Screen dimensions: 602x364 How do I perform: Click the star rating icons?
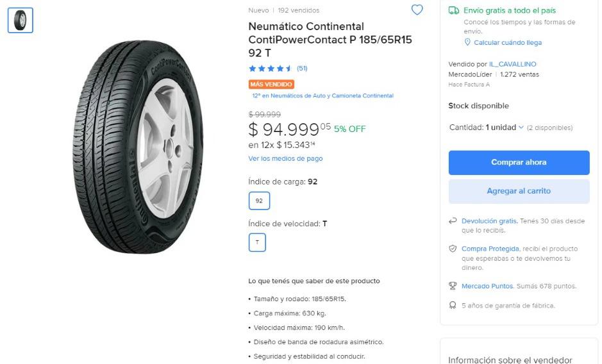(270, 69)
